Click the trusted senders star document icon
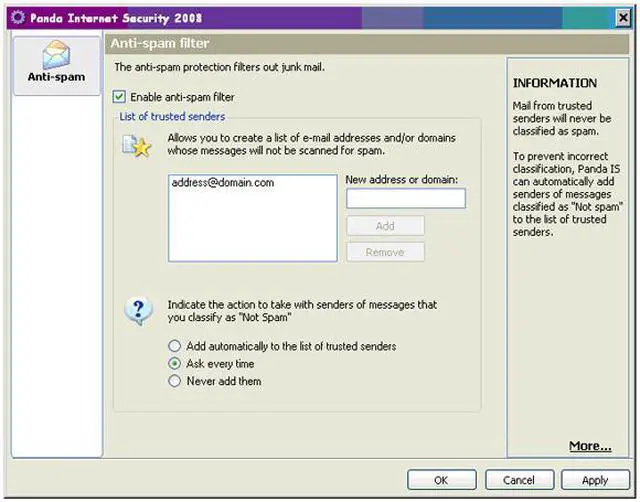This screenshot has height=502, width=640. (135, 147)
